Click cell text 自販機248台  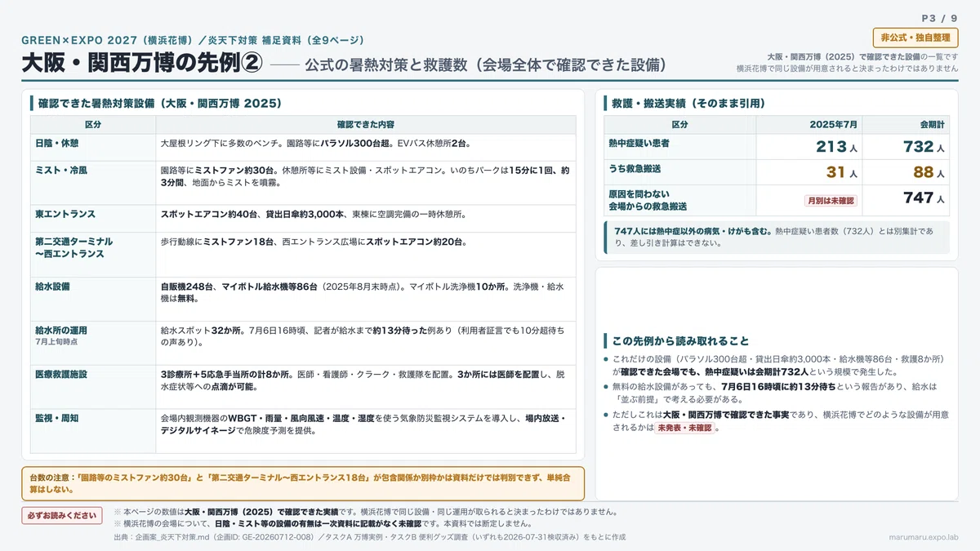click(x=189, y=287)
